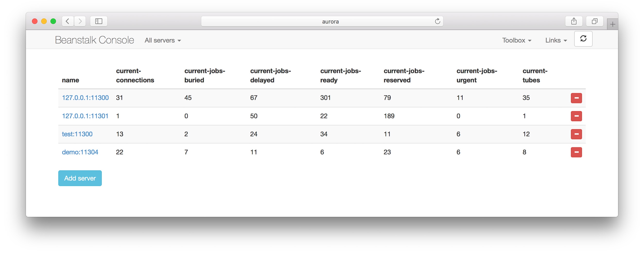Click the Safari share icon
644x254 pixels.
click(x=574, y=21)
